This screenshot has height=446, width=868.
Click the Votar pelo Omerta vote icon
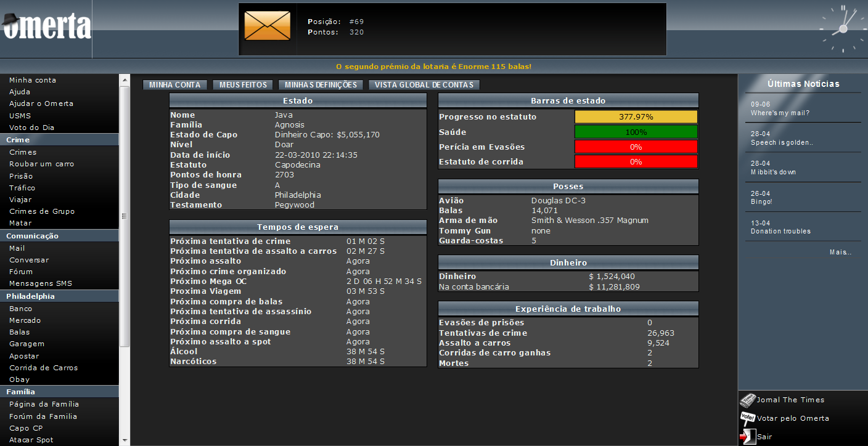(748, 418)
